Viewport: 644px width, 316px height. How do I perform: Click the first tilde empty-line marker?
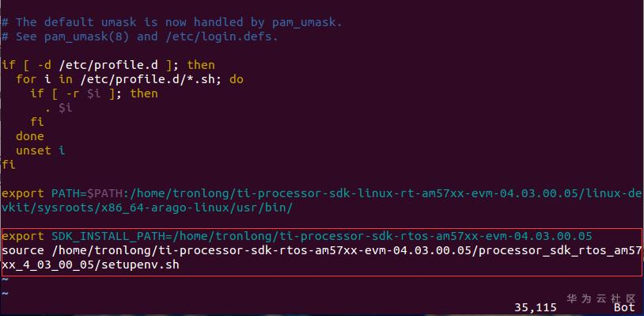[x=5, y=280]
